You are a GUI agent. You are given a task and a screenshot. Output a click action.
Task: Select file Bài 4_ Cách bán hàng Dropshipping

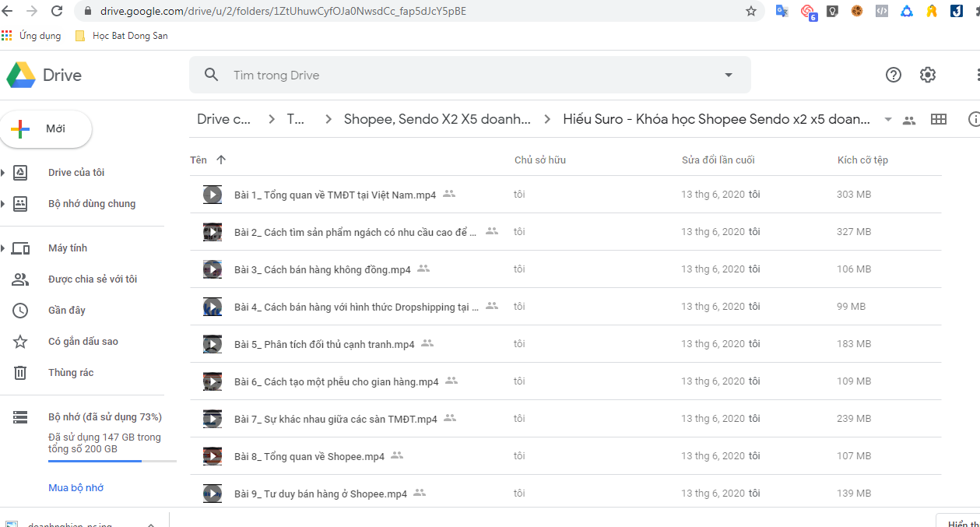point(565,307)
